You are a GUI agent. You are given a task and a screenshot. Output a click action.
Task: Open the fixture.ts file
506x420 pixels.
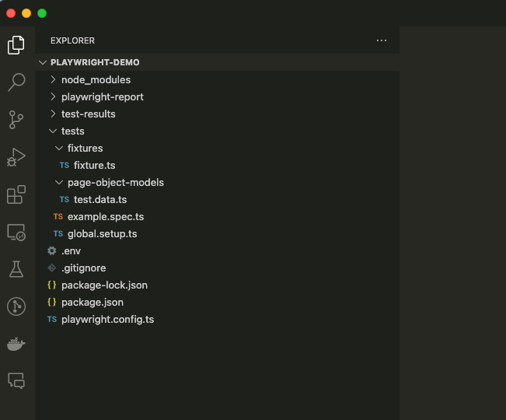pyautogui.click(x=95, y=166)
